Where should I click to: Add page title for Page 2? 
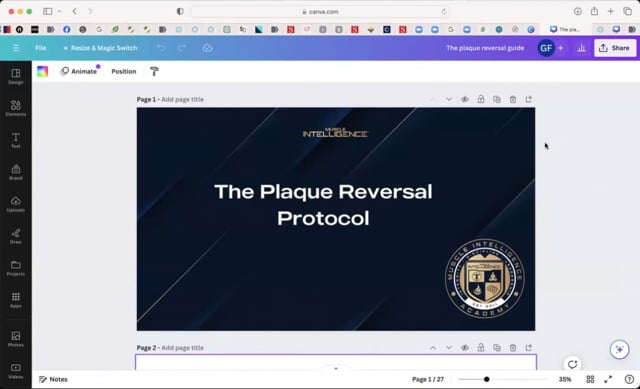point(182,347)
